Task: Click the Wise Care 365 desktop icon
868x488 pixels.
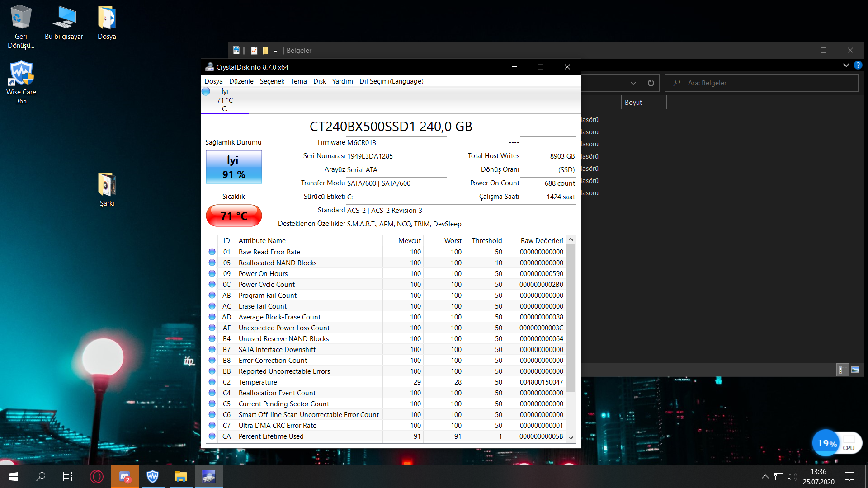Action: click(x=21, y=77)
